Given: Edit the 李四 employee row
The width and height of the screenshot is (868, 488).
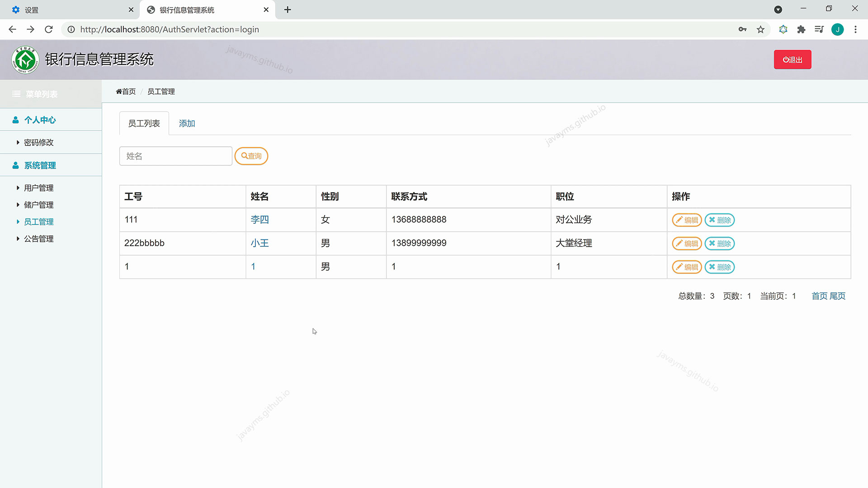Looking at the screenshot, I should 686,220.
